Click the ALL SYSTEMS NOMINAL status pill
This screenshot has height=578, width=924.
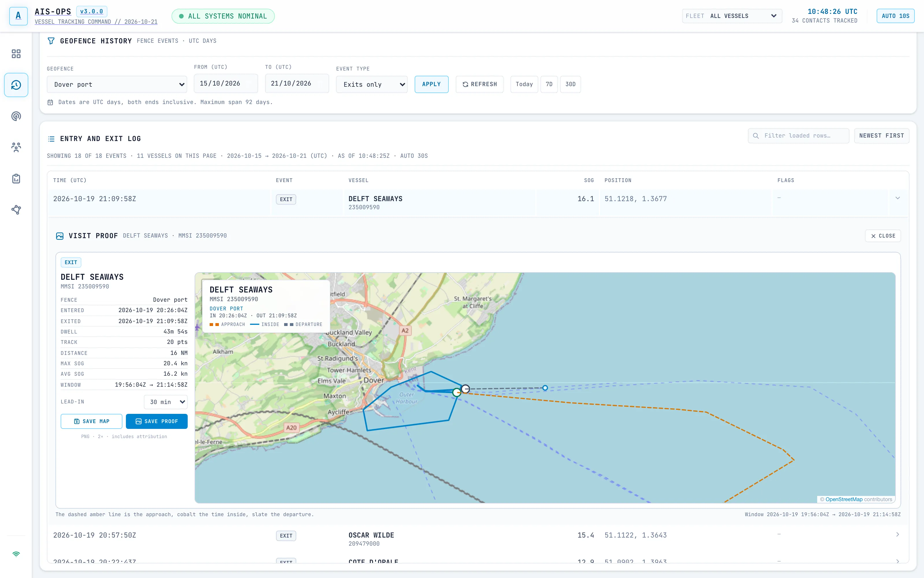pos(223,16)
